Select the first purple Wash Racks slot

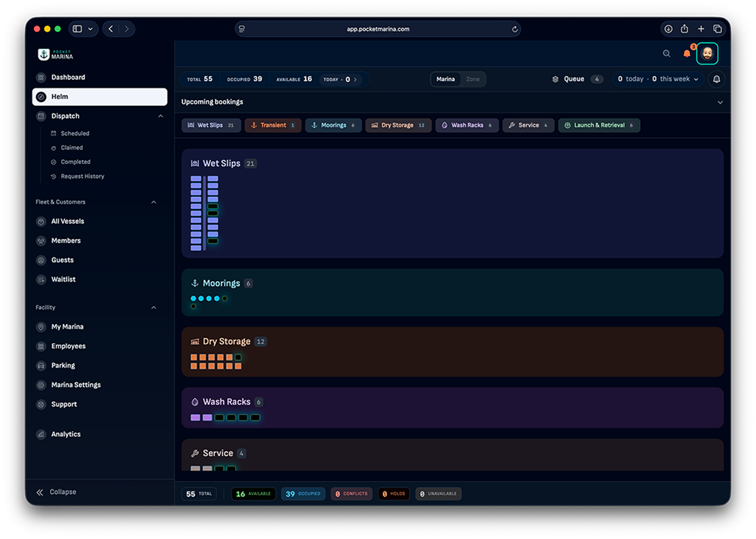[195, 418]
